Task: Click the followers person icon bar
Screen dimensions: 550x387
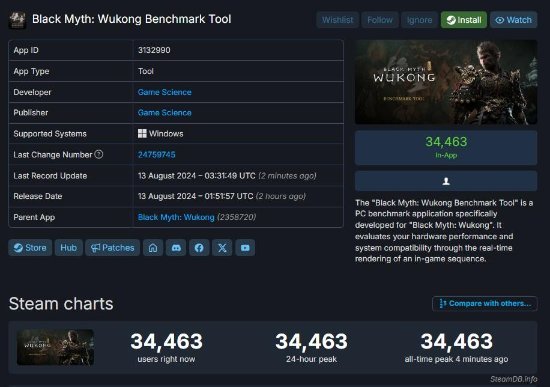Action: 446,181
